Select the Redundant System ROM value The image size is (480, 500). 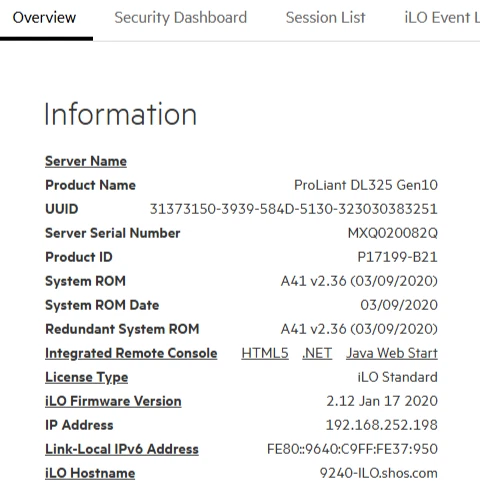(359, 329)
